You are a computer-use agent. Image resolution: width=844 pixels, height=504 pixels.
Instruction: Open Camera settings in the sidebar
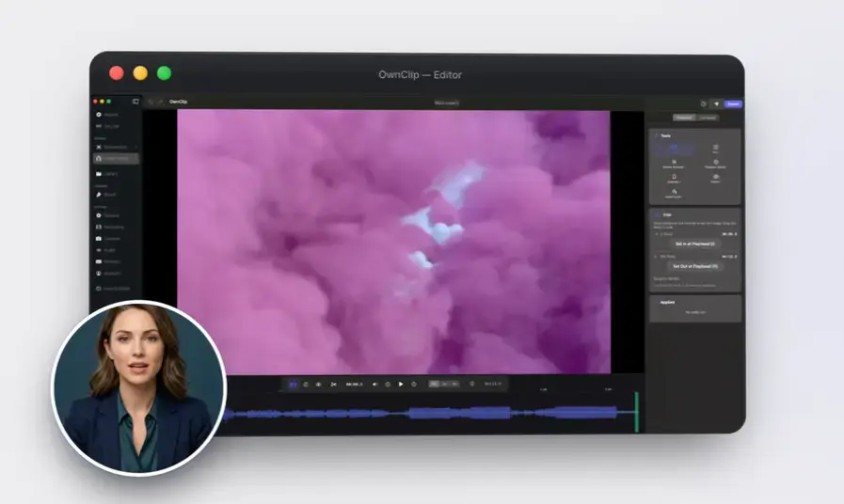pos(108,238)
